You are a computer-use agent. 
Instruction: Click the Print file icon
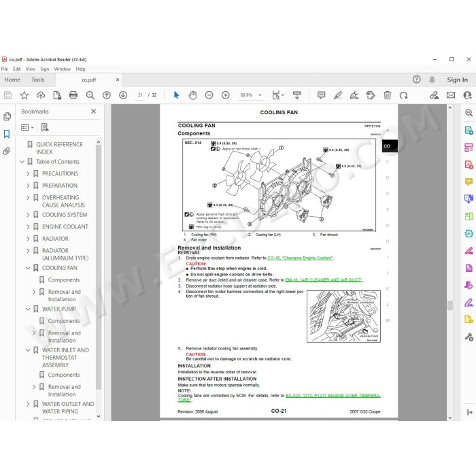73,95
